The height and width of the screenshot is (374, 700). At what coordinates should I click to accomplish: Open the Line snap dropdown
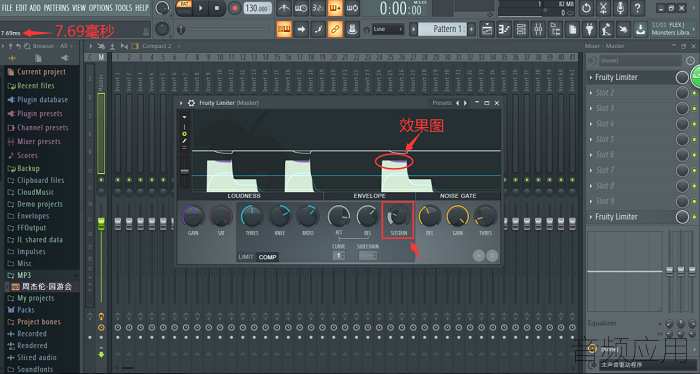point(388,29)
